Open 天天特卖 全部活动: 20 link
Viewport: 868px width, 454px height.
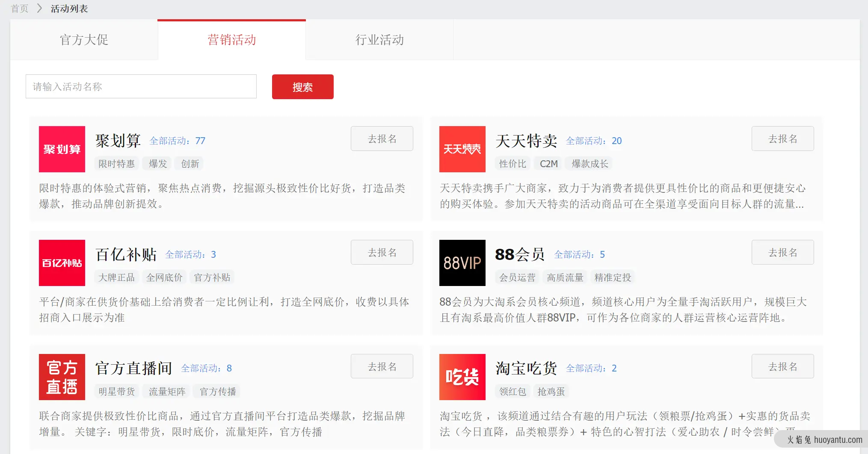coord(594,141)
